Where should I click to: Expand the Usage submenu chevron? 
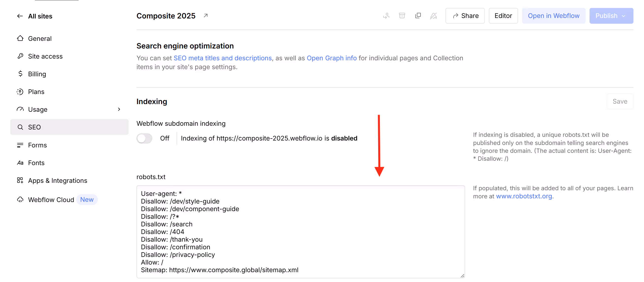pos(119,110)
